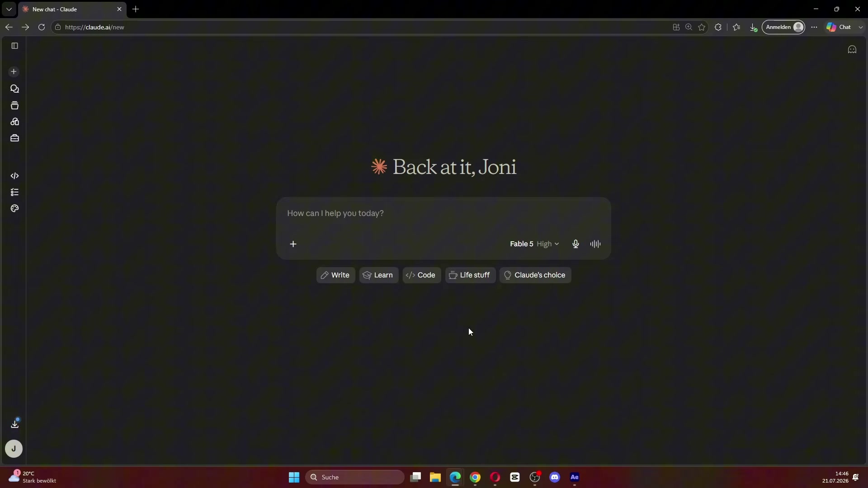The image size is (868, 488).
Task: Click the microphone dictation icon
Action: pos(576,244)
